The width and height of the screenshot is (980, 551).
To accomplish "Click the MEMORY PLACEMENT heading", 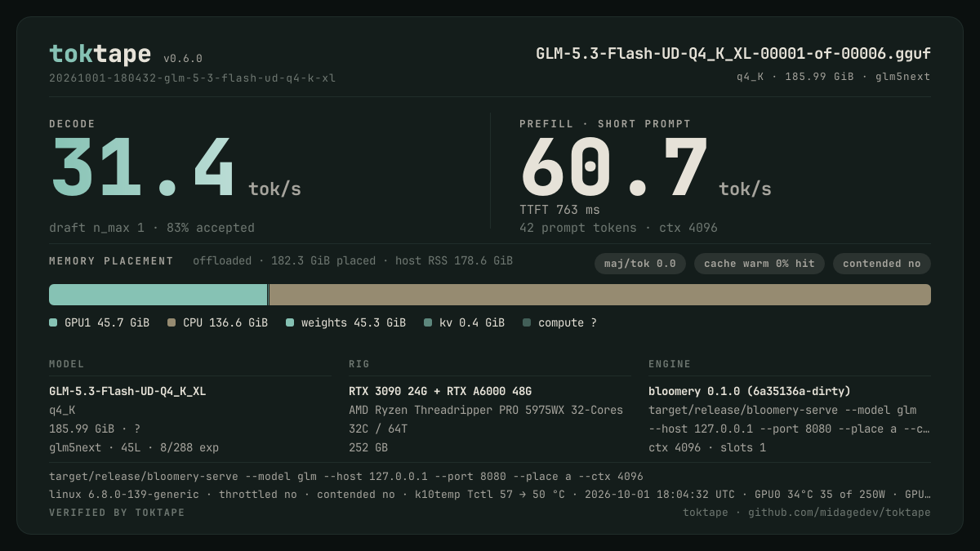I will [x=111, y=261].
